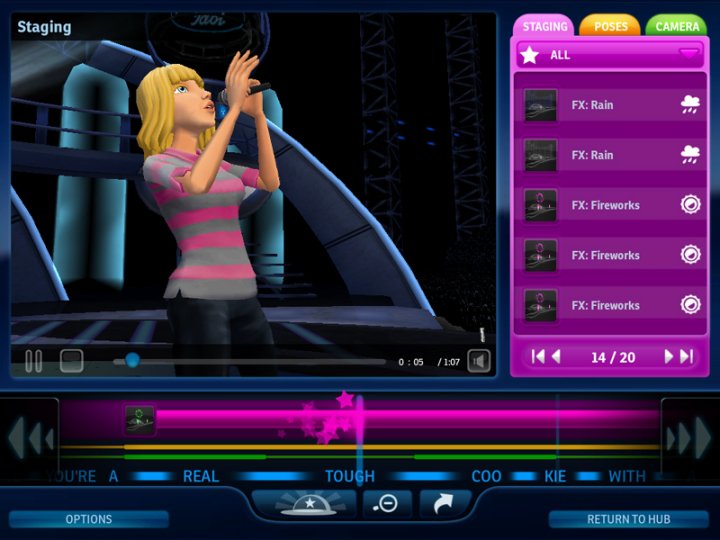Click the stop button in the player

click(71, 361)
